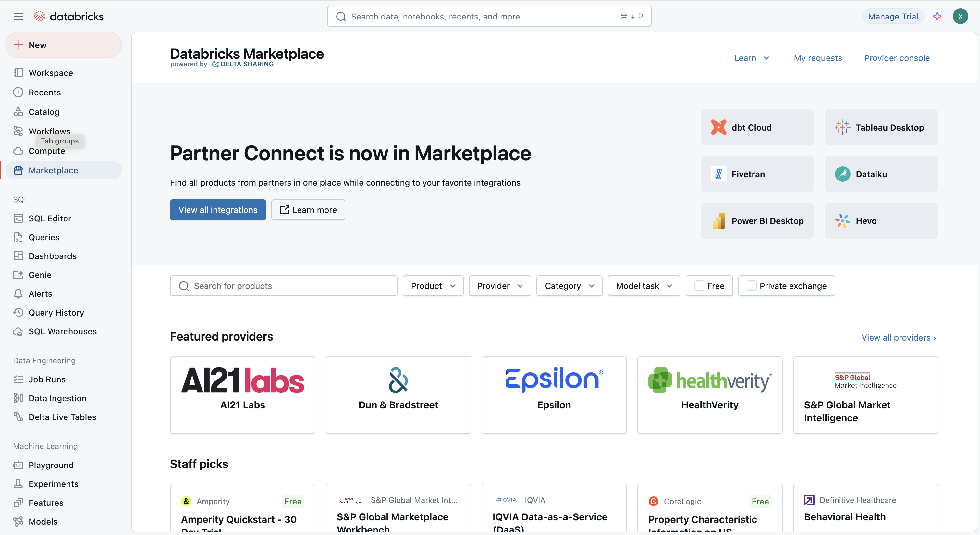Open the Provider filter dropdown
This screenshot has width=980, height=535.
500,286
